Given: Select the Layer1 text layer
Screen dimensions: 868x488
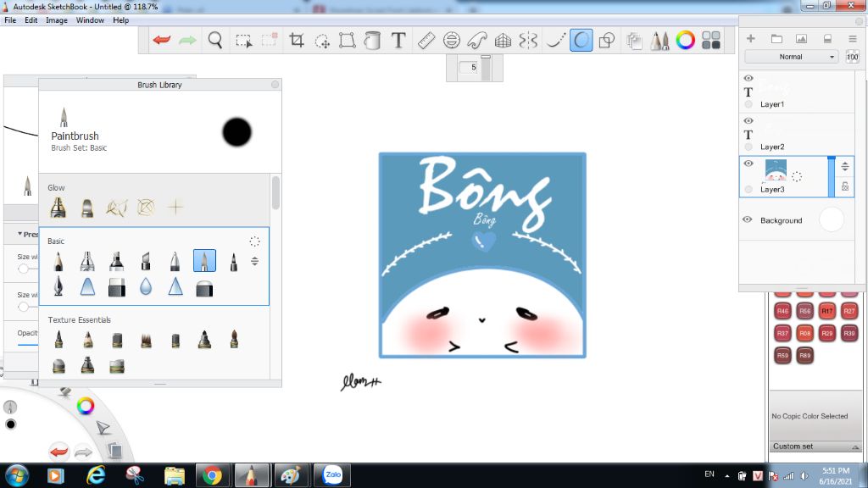Looking at the screenshot, I should point(797,91).
